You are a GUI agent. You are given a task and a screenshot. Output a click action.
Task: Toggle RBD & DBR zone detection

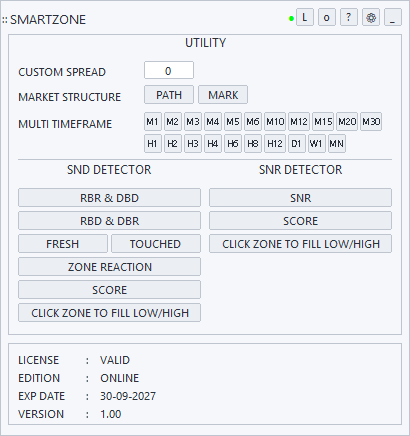(x=109, y=221)
